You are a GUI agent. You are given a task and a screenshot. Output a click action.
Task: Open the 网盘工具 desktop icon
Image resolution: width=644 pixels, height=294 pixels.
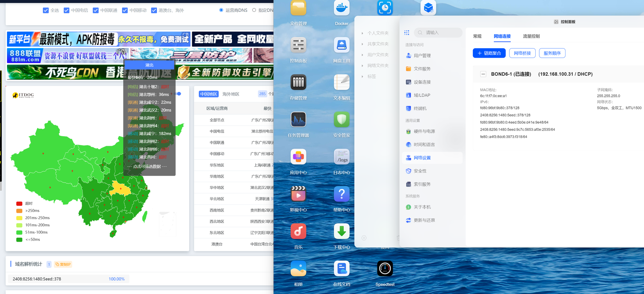tap(341, 45)
